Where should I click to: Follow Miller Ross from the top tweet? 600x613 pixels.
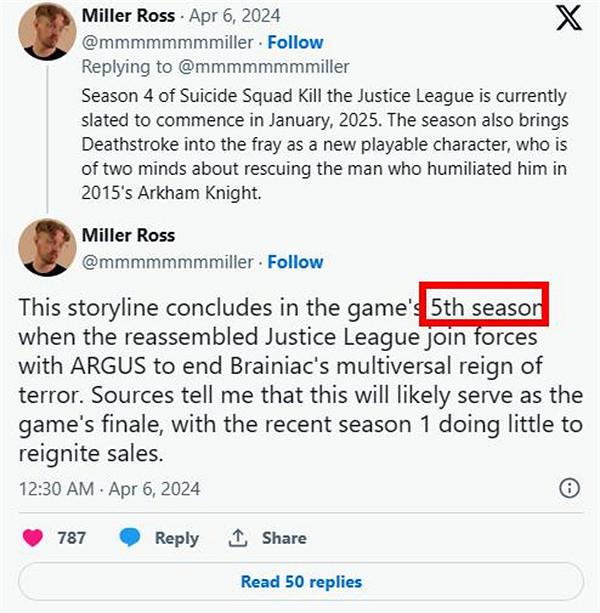296,42
